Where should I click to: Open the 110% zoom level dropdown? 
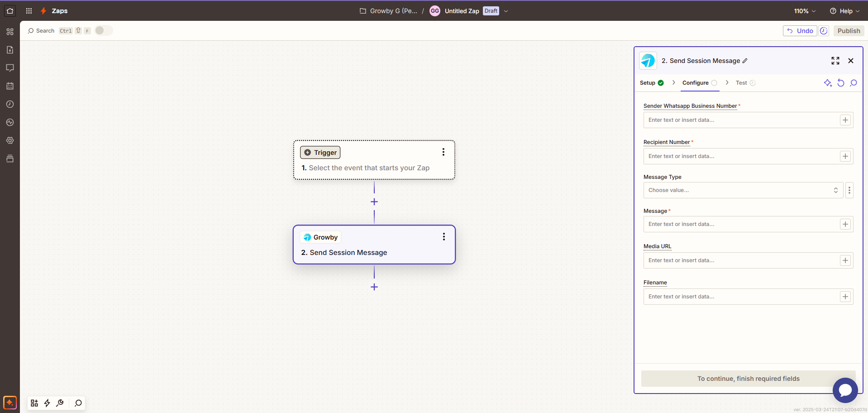(805, 11)
